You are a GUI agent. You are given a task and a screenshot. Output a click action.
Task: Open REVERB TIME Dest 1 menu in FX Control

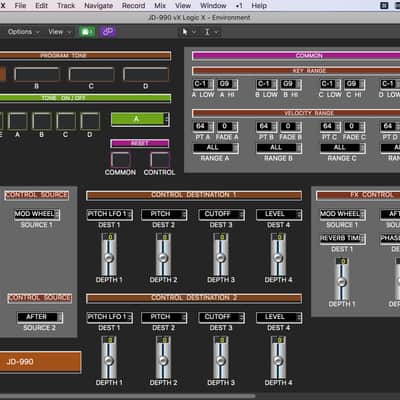point(343,239)
